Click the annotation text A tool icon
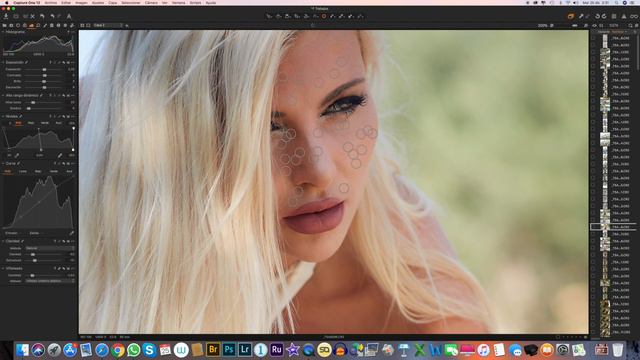 69,16
